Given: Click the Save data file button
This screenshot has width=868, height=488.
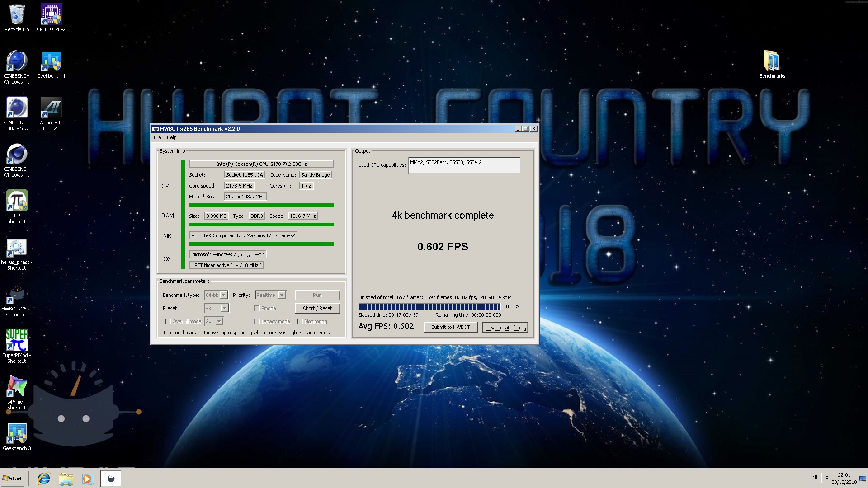Looking at the screenshot, I should (505, 327).
